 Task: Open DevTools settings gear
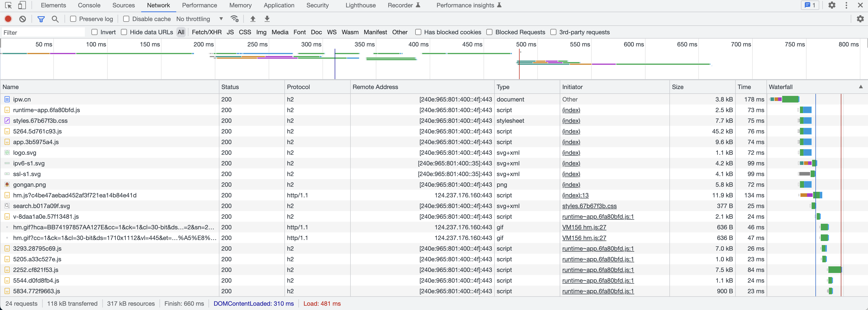click(832, 5)
